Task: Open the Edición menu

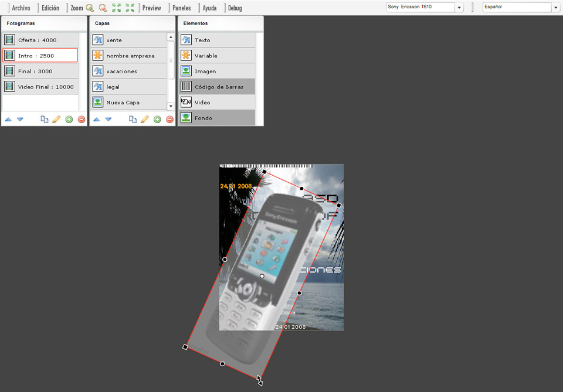Action: [x=50, y=8]
